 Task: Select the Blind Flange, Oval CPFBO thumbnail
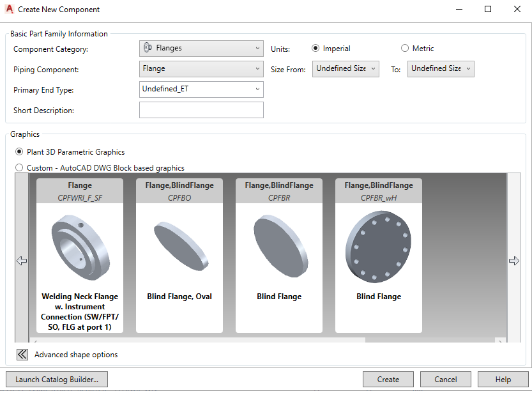click(179, 256)
